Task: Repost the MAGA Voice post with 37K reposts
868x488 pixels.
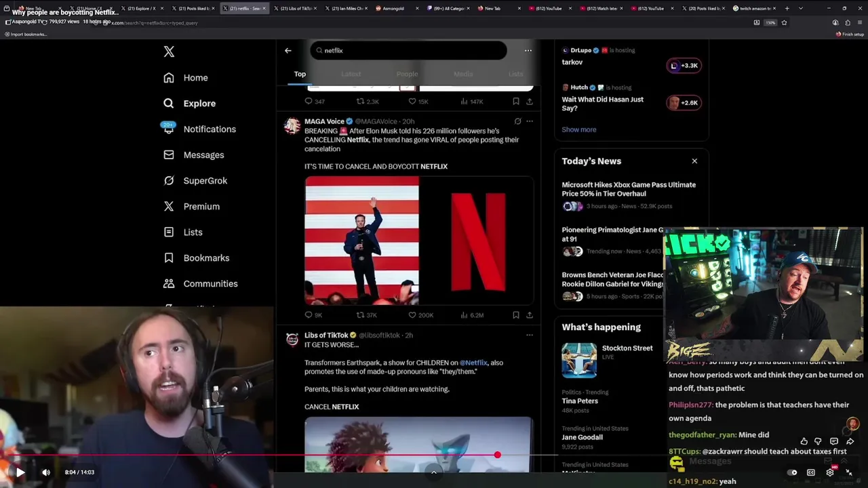Action: [367, 315]
